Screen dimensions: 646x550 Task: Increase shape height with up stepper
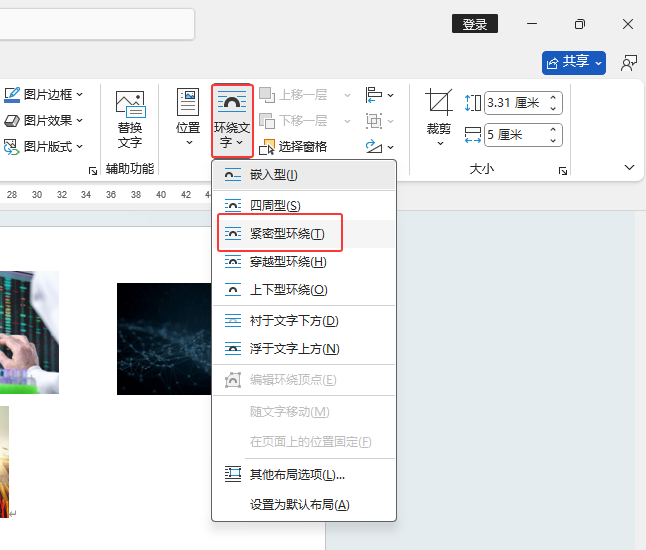pos(553,97)
